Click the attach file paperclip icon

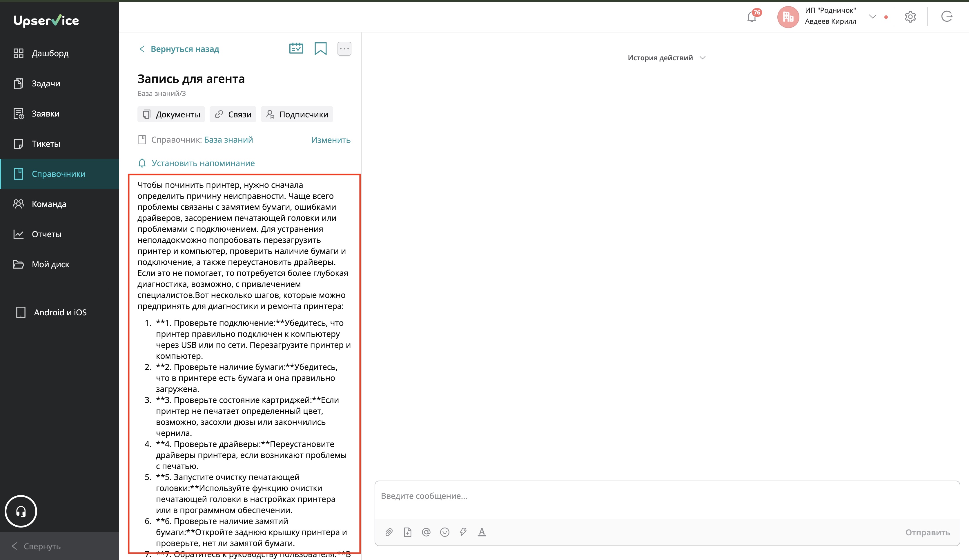click(389, 532)
